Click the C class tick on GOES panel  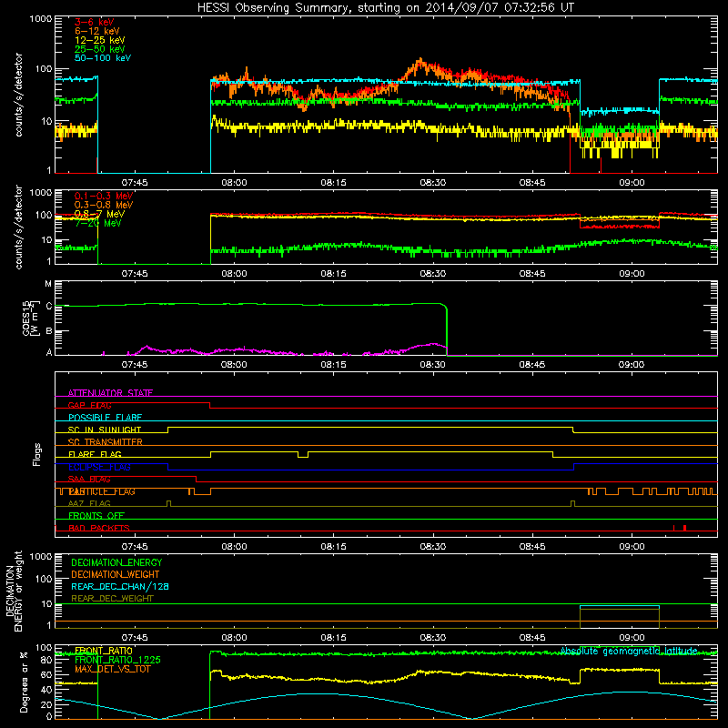49,306
